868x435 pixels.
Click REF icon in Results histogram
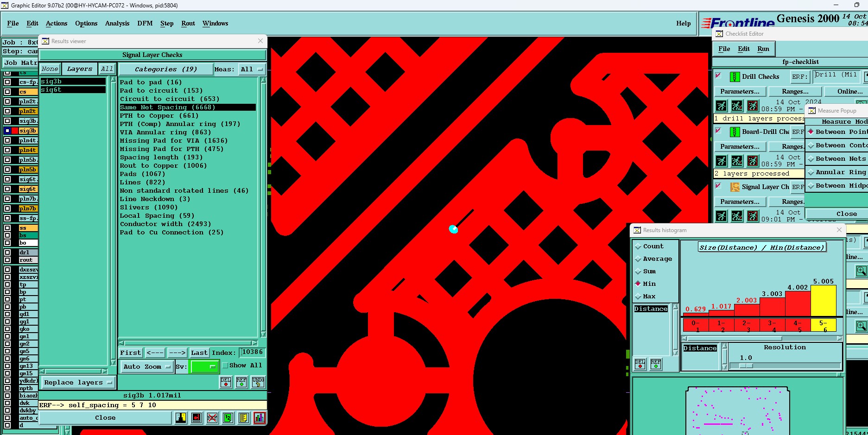(x=656, y=364)
